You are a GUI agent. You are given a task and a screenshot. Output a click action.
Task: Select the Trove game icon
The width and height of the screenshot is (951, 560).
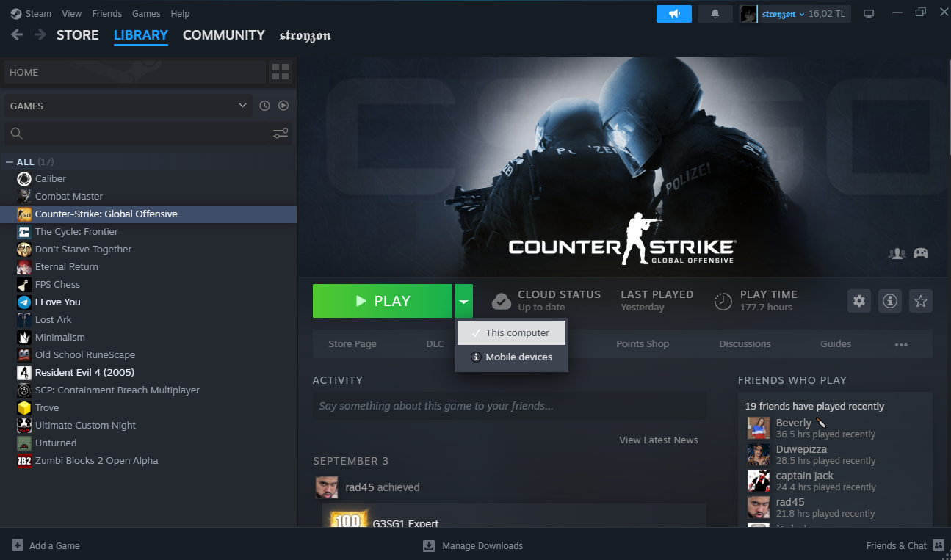pos(23,407)
